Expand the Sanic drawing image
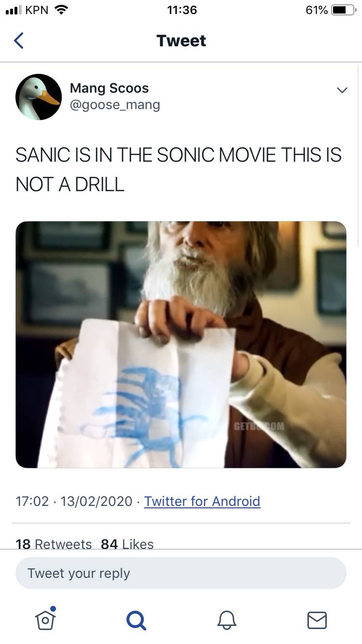Screen dimensions: 362x644 point(181,344)
